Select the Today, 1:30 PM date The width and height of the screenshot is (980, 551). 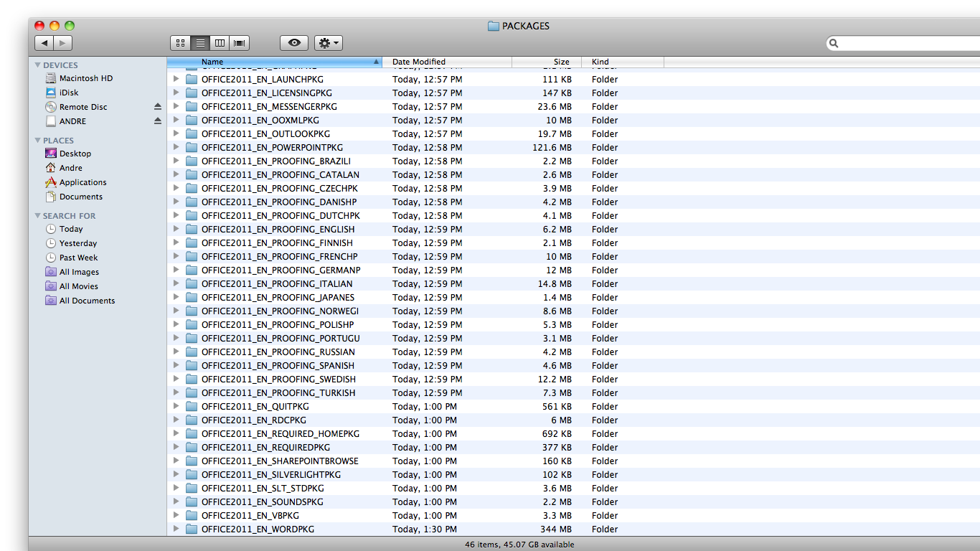click(425, 529)
